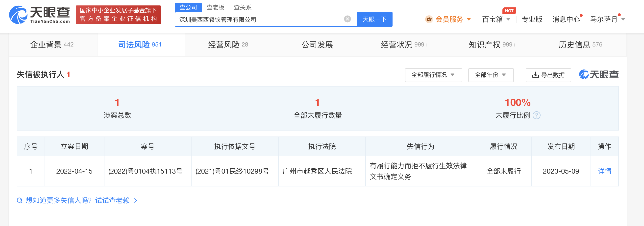The height and width of the screenshot is (226, 644).
Task: Clear the company search field
Action: click(347, 19)
